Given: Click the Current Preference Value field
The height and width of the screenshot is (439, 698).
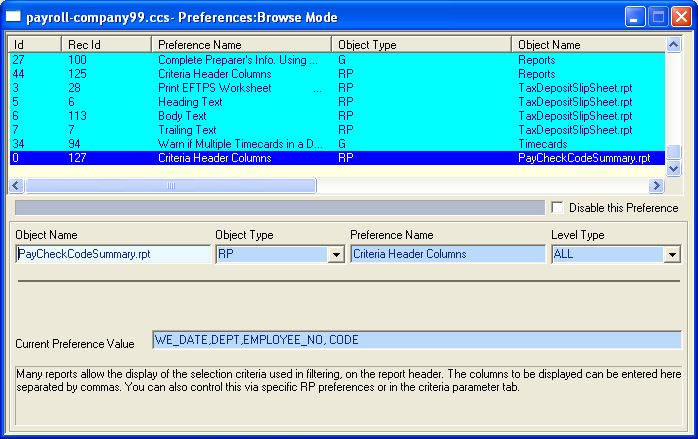Looking at the screenshot, I should tap(416, 340).
